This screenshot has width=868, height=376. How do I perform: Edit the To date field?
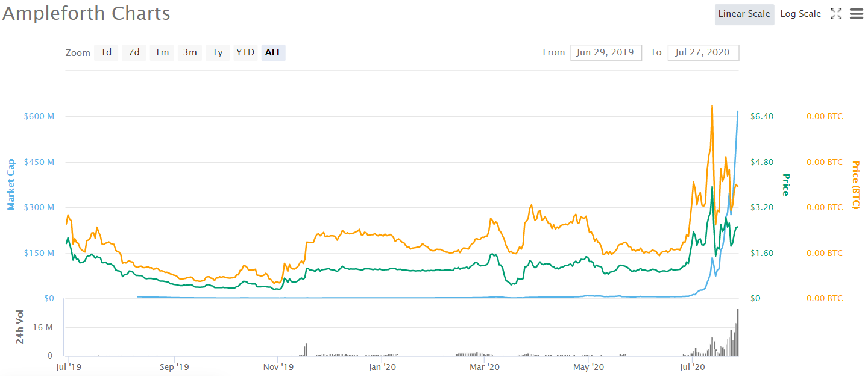(703, 52)
